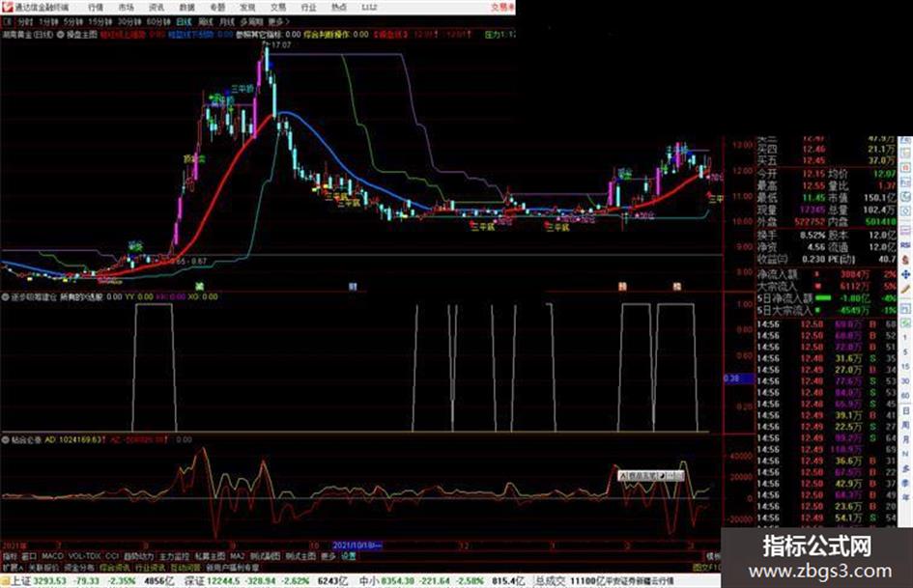
Task: Click the green info marker under the main chart
Action: (x=200, y=286)
